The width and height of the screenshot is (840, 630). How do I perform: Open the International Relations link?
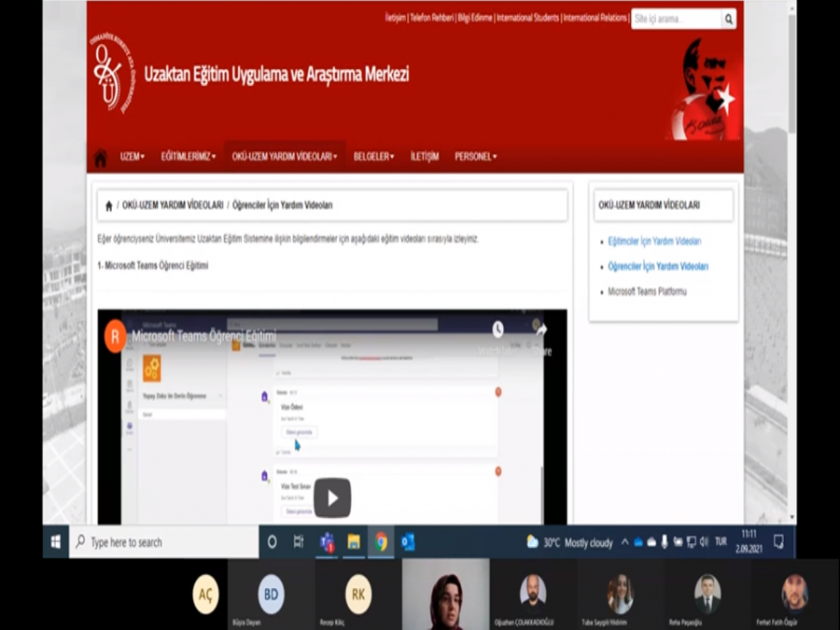point(595,19)
